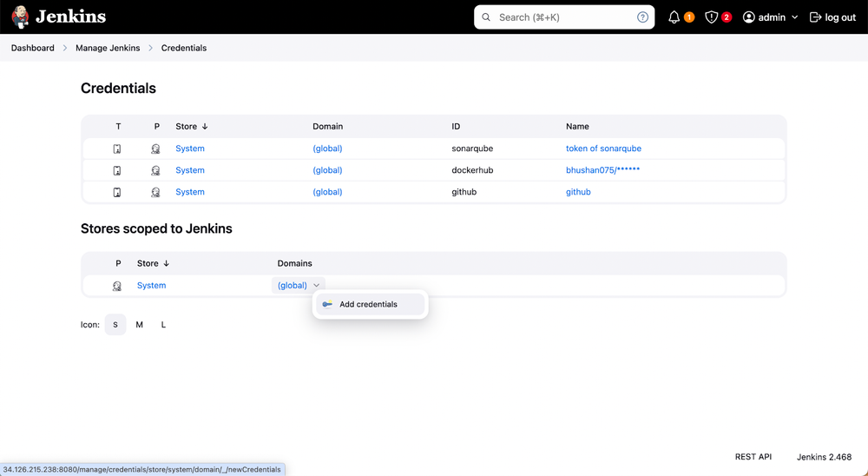
Task: Open System store in sonarqube row
Action: (190, 149)
